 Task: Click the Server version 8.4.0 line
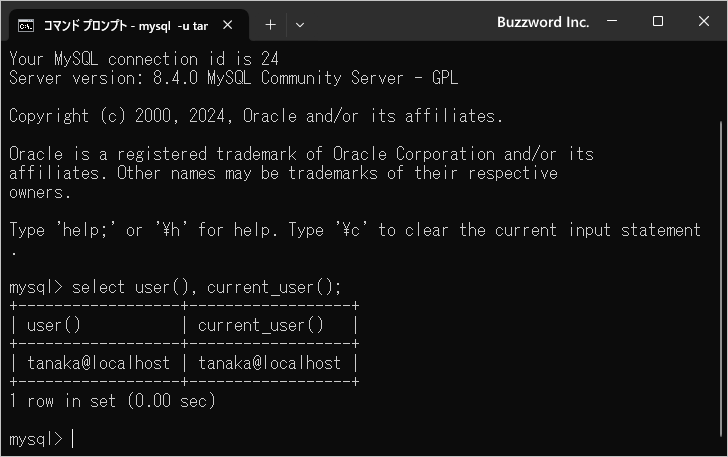point(233,78)
